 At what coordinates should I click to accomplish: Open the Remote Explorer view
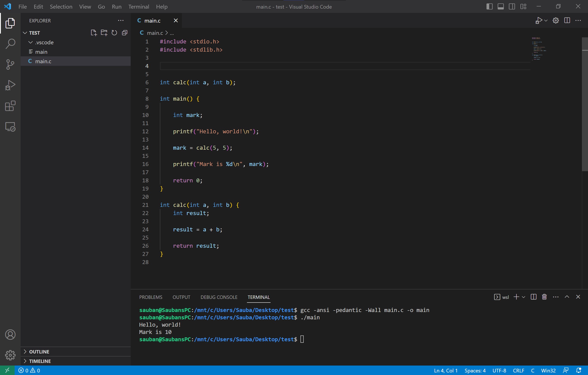pyautogui.click(x=10, y=127)
